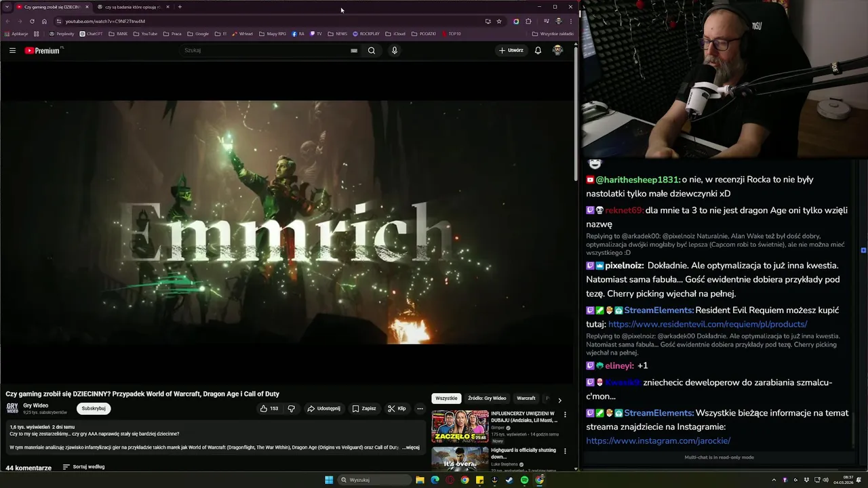Screen dimensions: 868x488
Task: Open the Gry Wideo channel avatar
Action: tap(12, 408)
